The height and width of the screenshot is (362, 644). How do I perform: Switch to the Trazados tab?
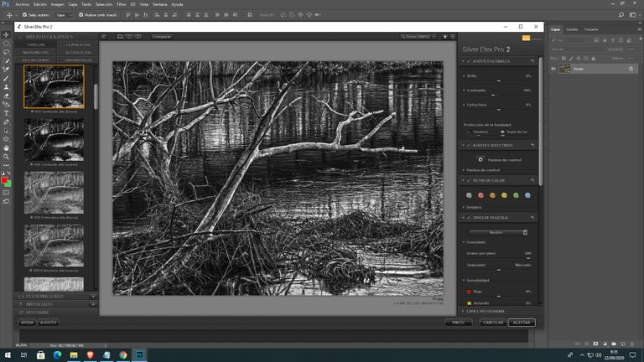tap(591, 29)
